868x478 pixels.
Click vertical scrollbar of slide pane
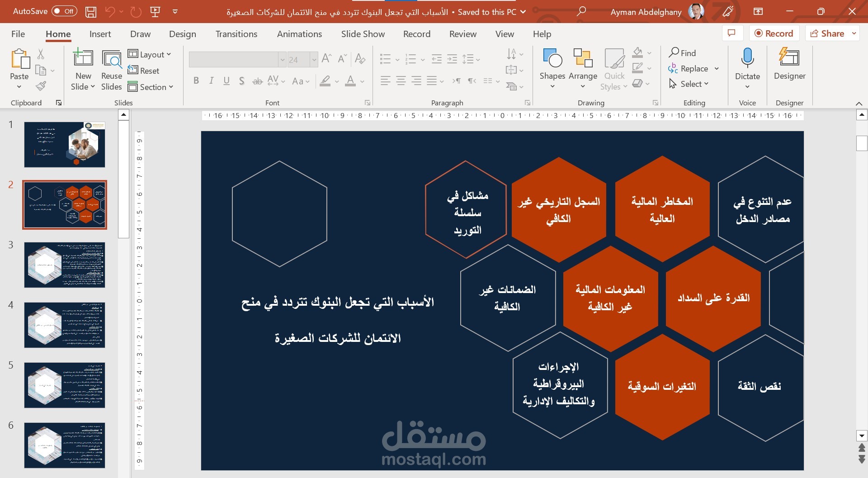(124, 178)
